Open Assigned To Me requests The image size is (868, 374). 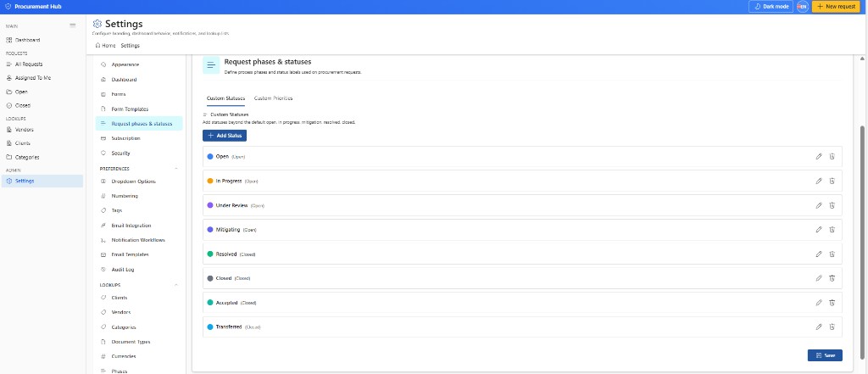pos(42,78)
